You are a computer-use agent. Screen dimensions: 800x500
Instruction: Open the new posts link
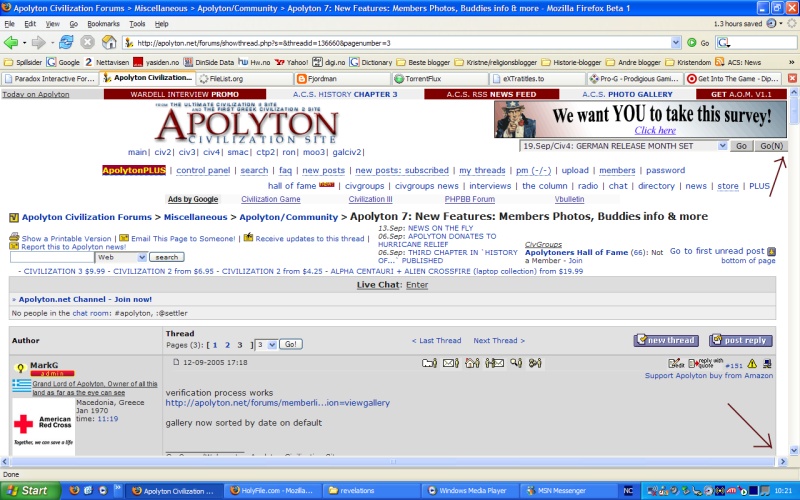323,170
